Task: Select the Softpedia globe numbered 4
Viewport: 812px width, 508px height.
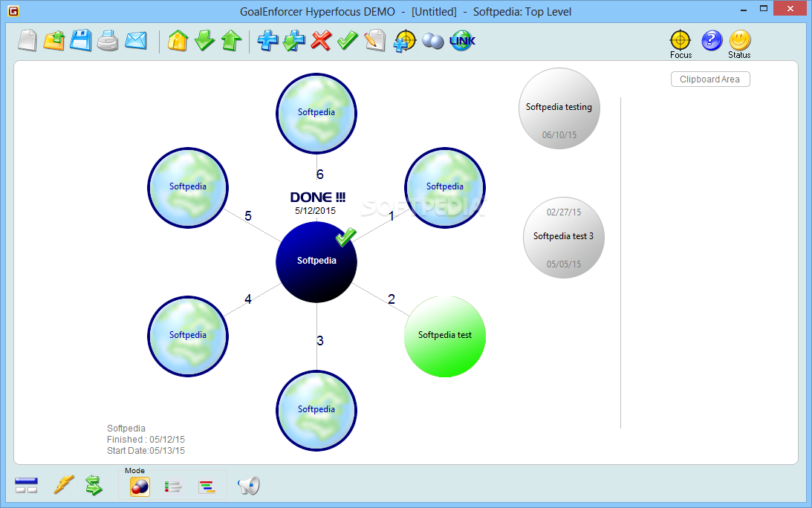Action: point(188,336)
